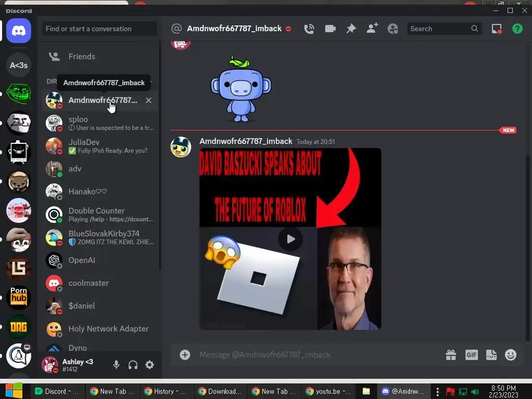This screenshot has width=532, height=399.
Task: Open the LS server icon
Action: coord(19,269)
